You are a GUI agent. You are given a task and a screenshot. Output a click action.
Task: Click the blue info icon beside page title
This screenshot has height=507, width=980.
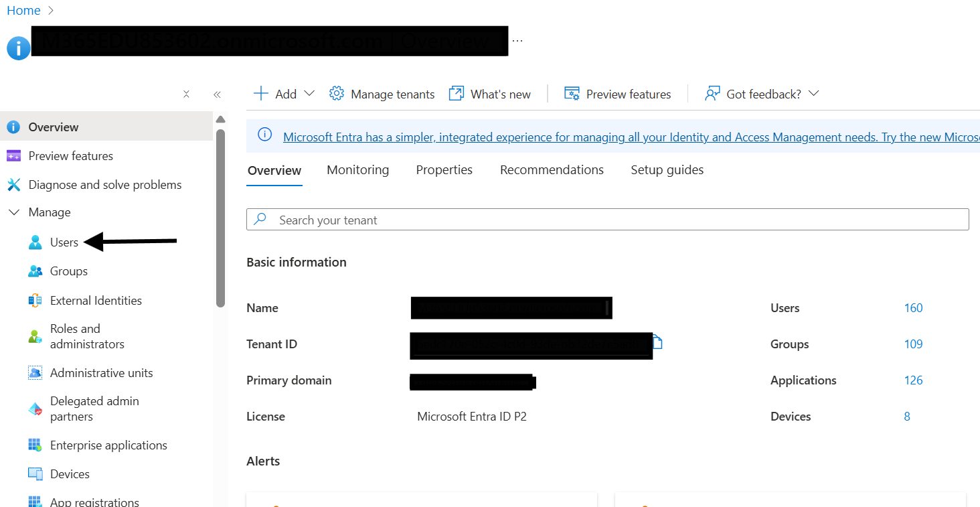tap(19, 48)
